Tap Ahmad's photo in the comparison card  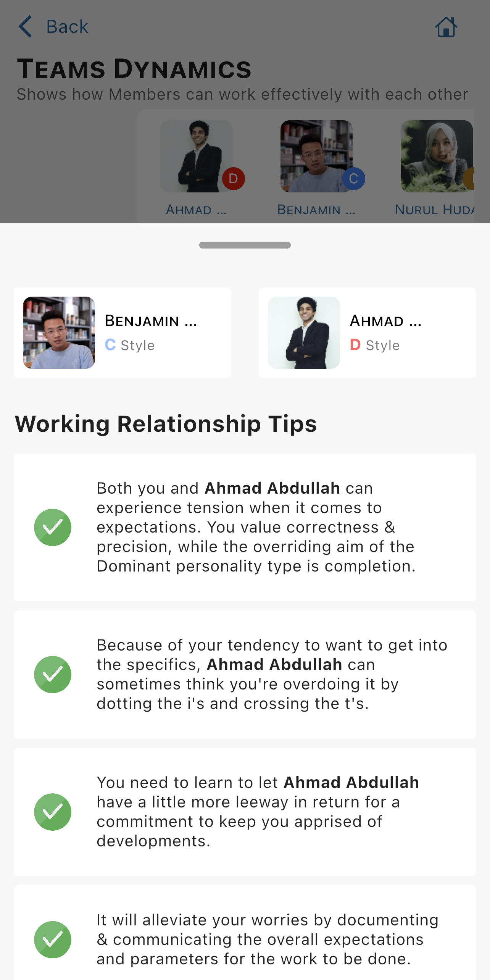coord(304,333)
